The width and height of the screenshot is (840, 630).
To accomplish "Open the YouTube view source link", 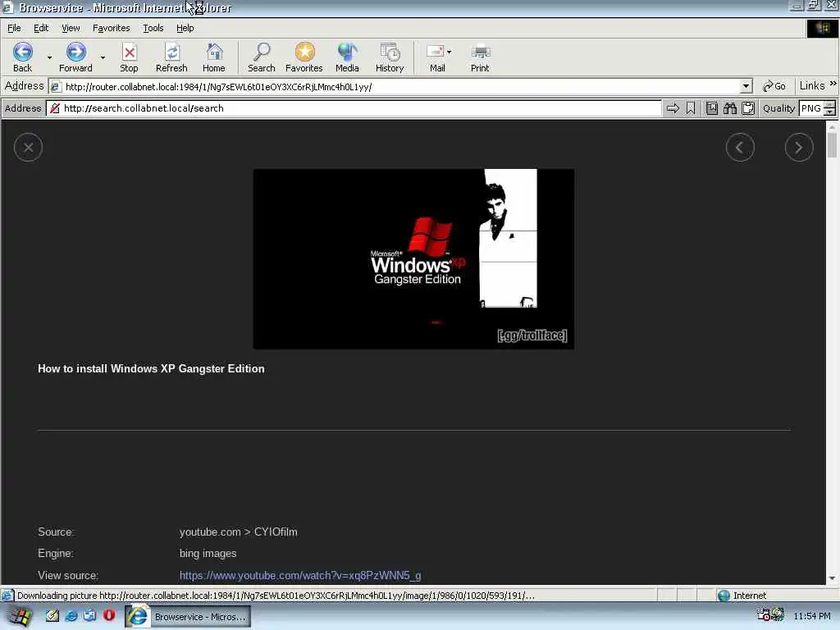I will [x=300, y=575].
